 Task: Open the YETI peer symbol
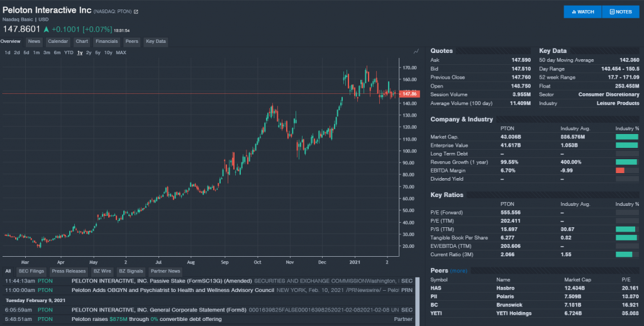click(x=436, y=313)
